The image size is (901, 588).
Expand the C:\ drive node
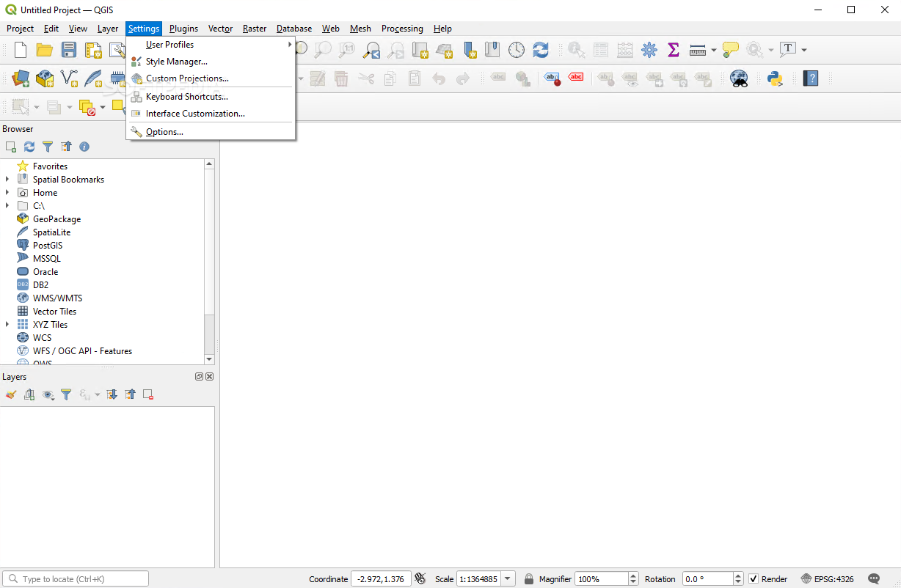point(7,206)
